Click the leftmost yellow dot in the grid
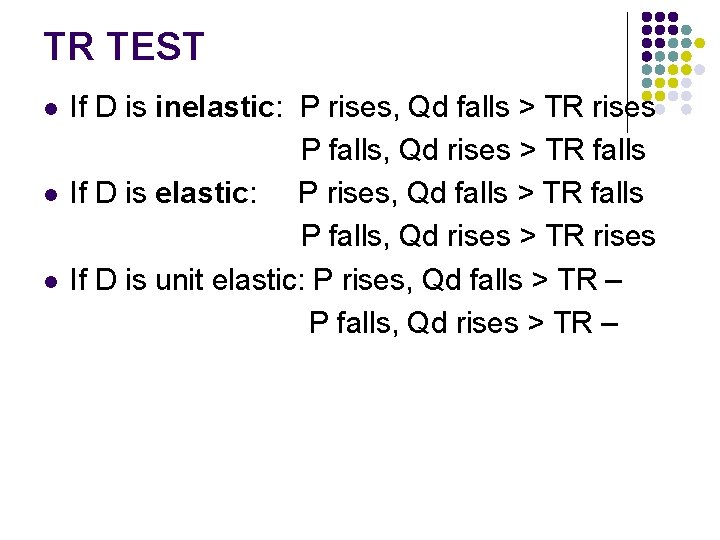Image resolution: width=720 pixels, height=540 pixels. pyautogui.click(x=647, y=96)
